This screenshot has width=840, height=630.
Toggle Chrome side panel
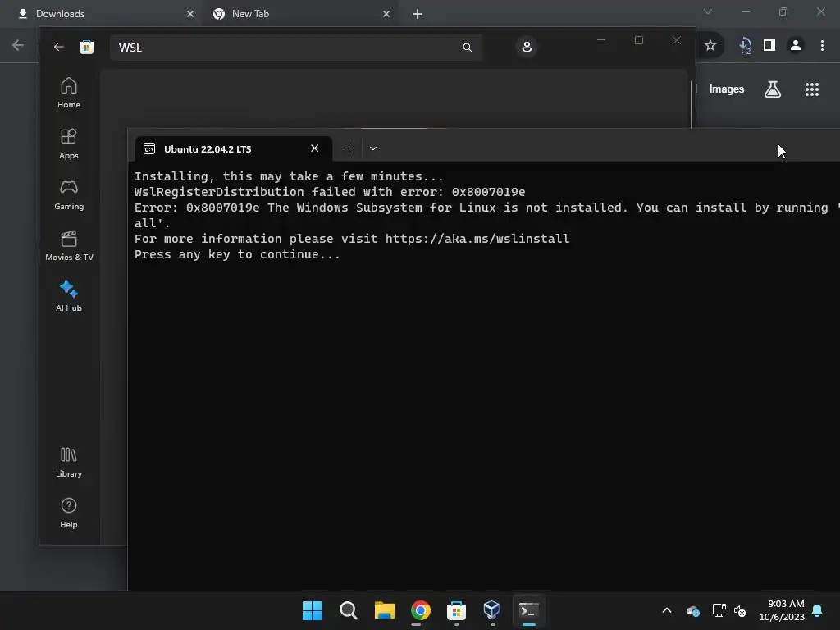pyautogui.click(x=769, y=46)
